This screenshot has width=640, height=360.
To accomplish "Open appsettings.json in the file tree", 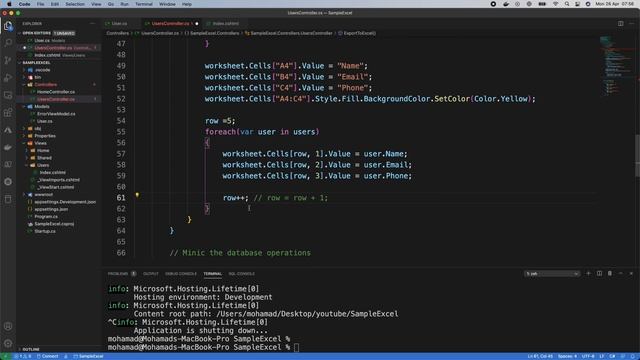I will [x=51, y=209].
